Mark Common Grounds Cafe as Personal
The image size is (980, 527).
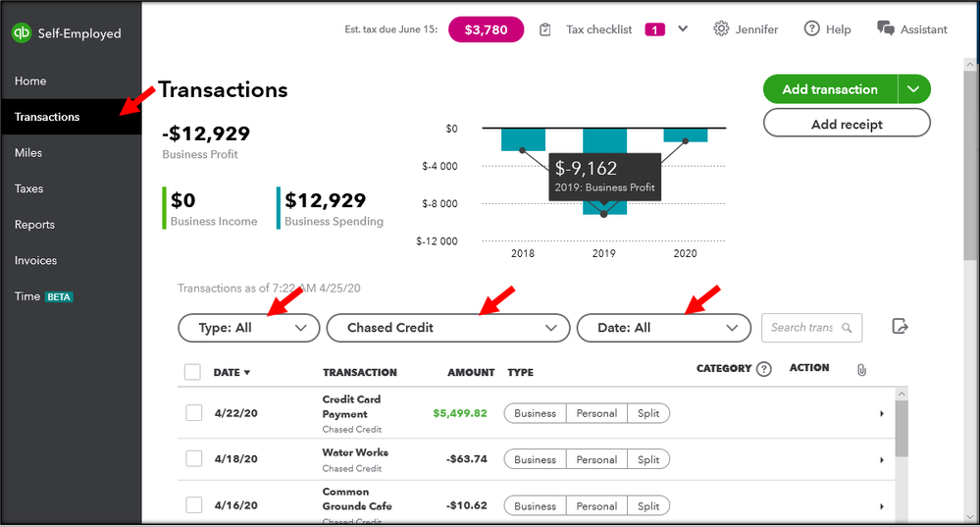tap(596, 505)
